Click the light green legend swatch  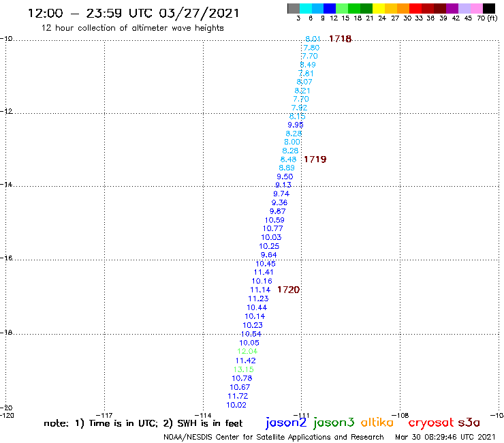click(x=342, y=8)
